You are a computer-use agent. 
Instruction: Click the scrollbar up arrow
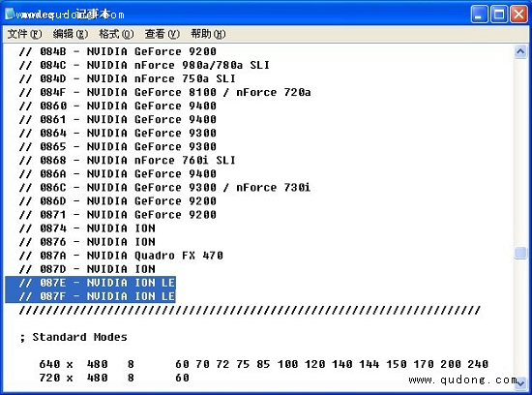click(520, 52)
